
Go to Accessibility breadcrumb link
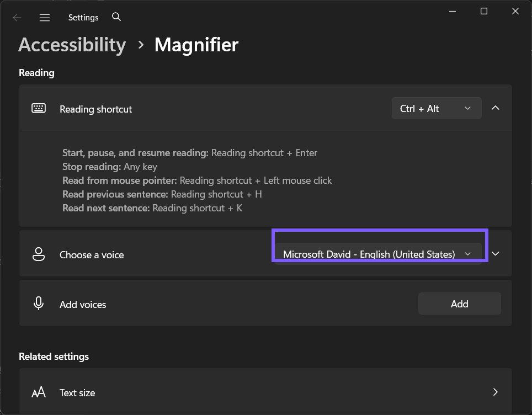pos(72,45)
